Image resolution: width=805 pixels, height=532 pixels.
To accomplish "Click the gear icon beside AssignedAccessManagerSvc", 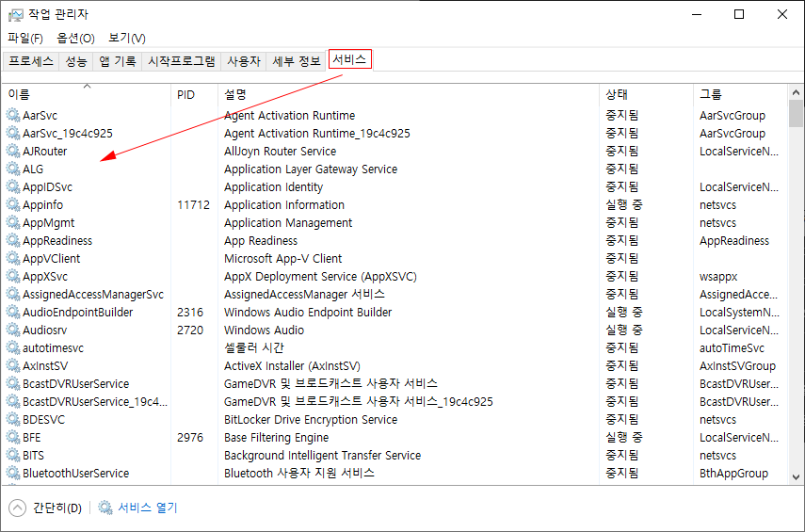I will coord(13,294).
